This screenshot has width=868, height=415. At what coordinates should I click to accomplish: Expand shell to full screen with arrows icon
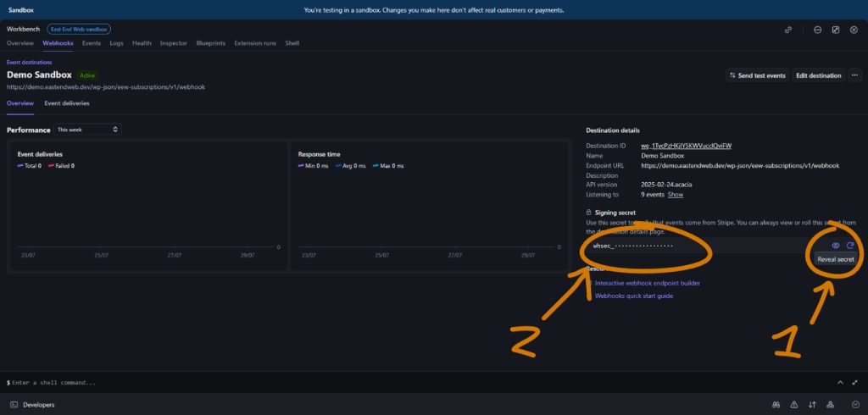pos(855,382)
